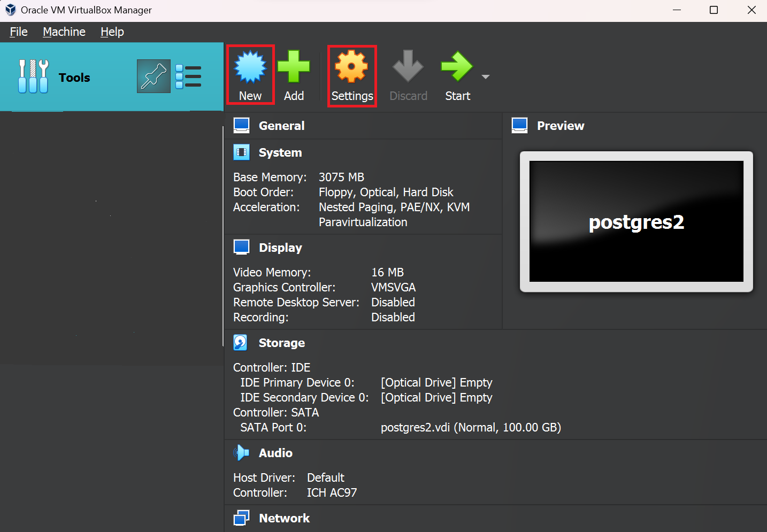Open the System section heading link
The width and height of the screenshot is (767, 532).
tap(280, 152)
